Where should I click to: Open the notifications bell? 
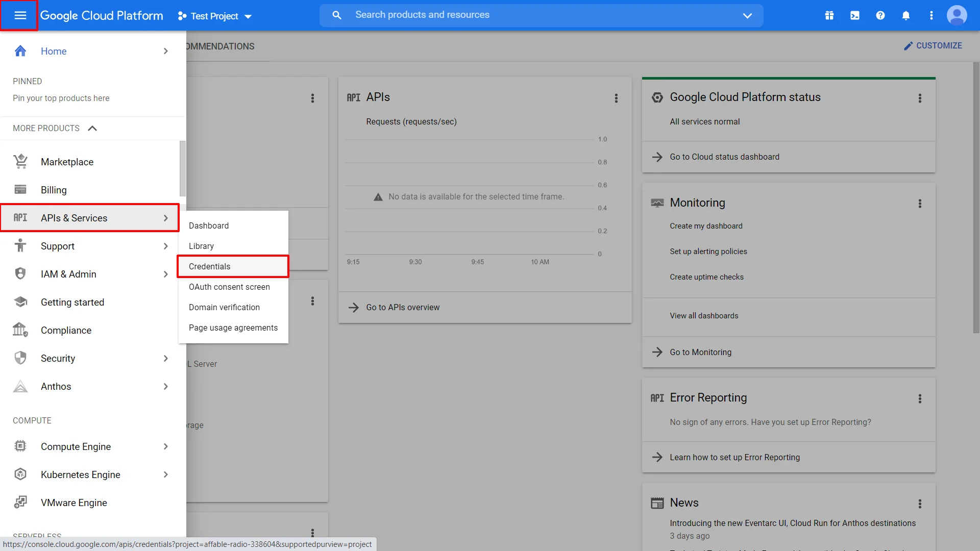(906, 15)
